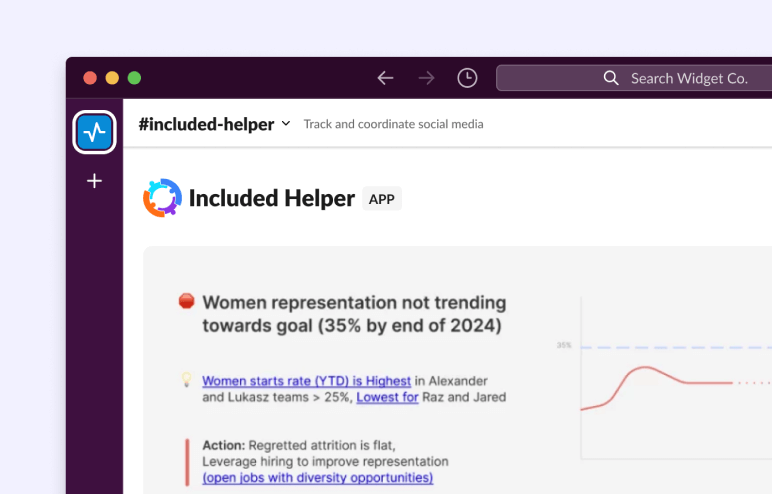
Task: Open the Included Helper app name
Action: [x=271, y=199]
